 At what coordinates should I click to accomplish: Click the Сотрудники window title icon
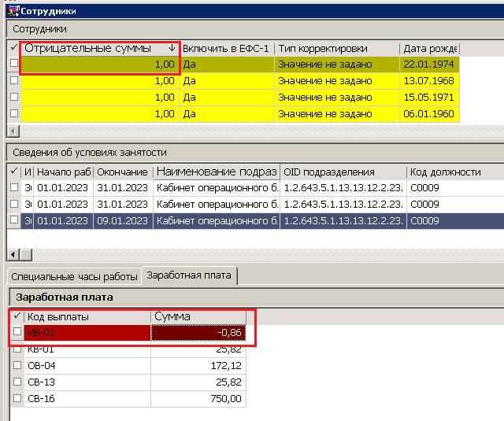point(13,11)
